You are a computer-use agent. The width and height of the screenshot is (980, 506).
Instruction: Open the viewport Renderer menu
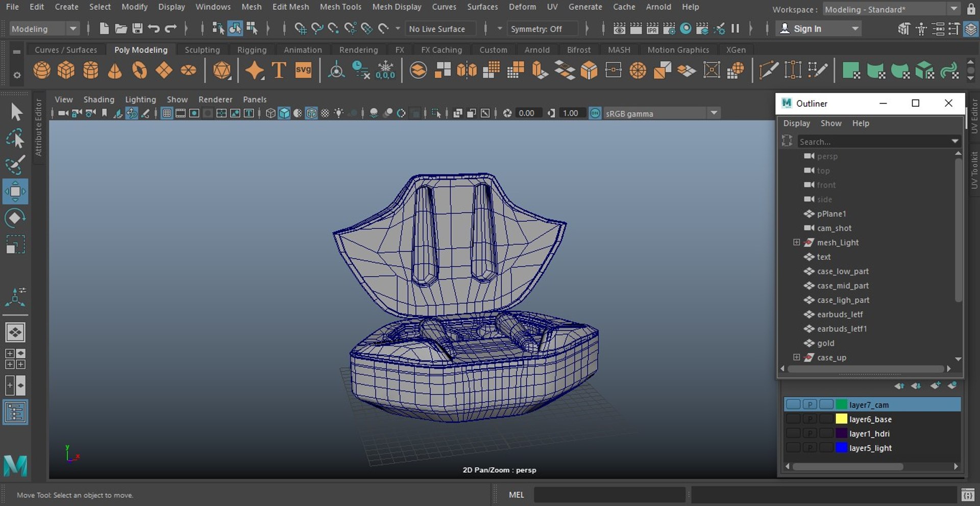click(215, 99)
